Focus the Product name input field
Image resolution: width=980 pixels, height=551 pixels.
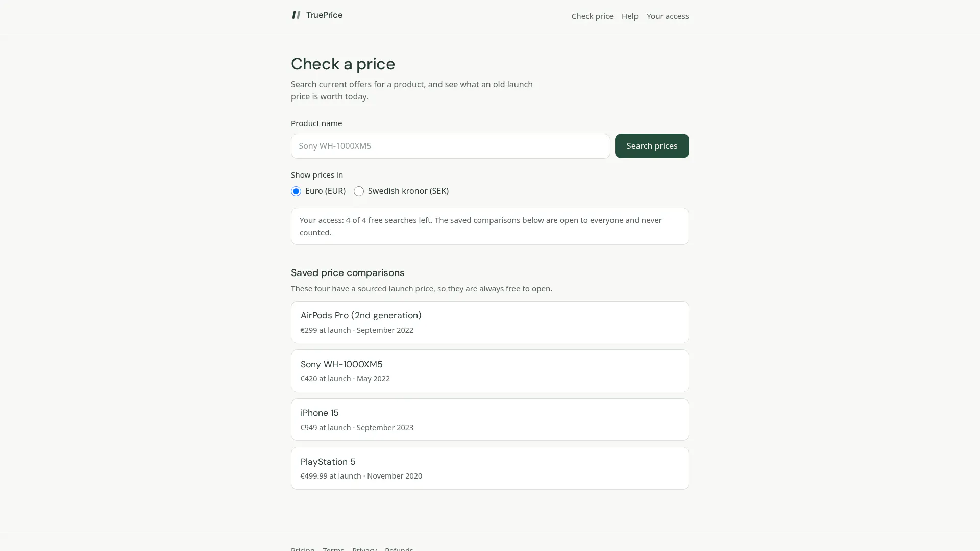coord(450,146)
